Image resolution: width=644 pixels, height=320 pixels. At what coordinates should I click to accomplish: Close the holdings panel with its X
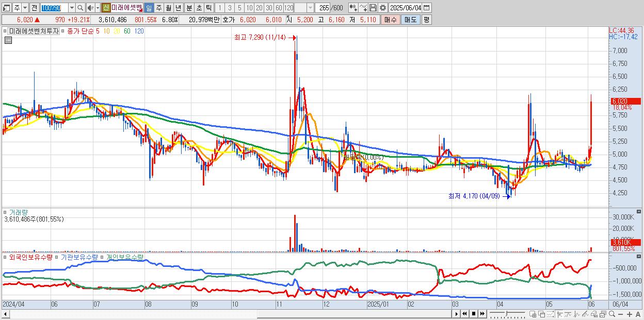[x=639, y=256]
